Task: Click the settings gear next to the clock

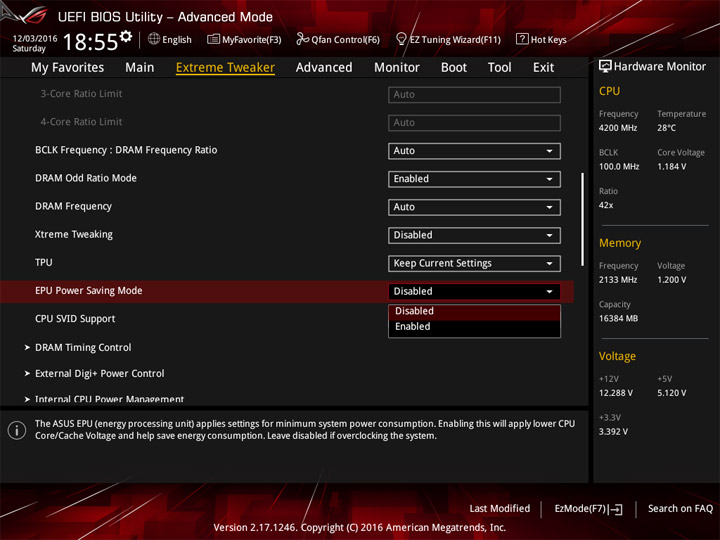Action: (x=126, y=36)
